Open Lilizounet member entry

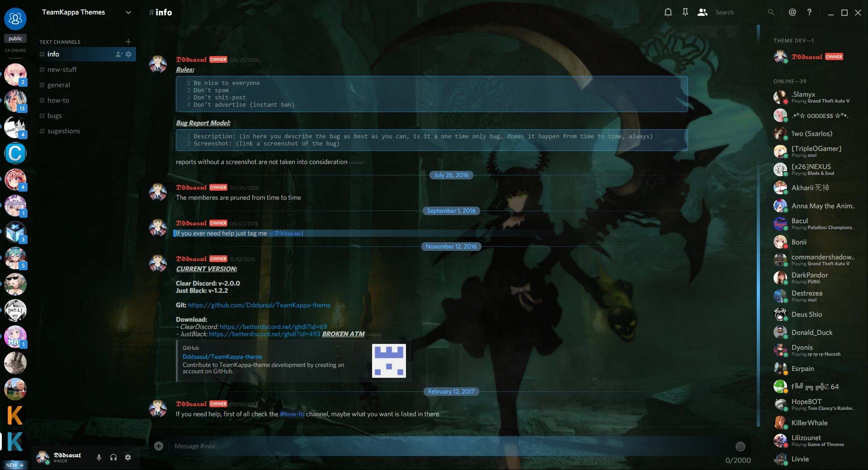tap(814, 441)
